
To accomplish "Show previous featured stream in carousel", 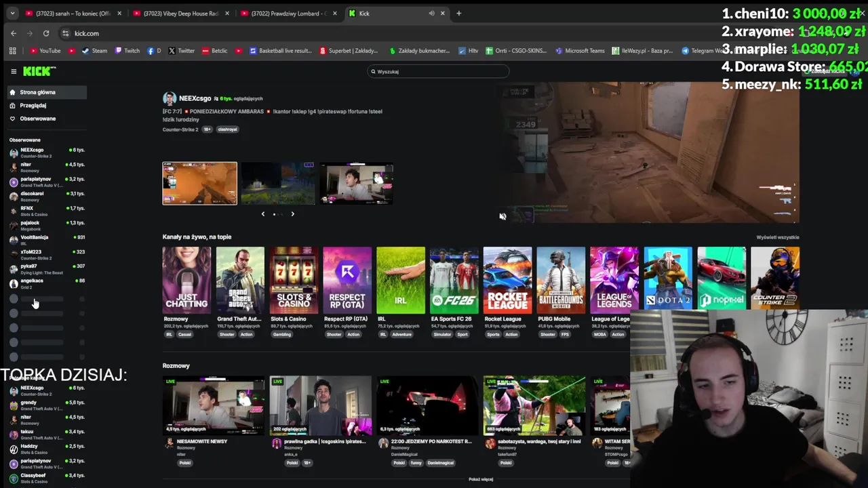I will click(x=263, y=214).
